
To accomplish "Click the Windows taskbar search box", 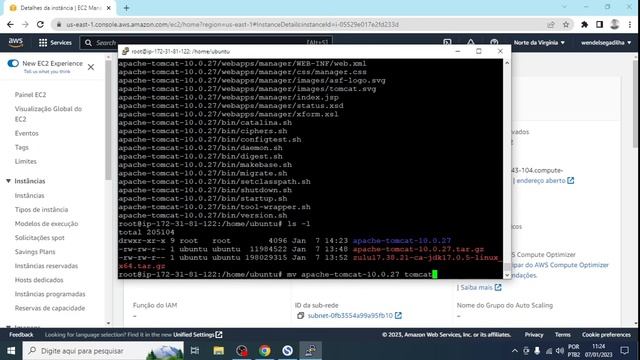I will point(103,351).
